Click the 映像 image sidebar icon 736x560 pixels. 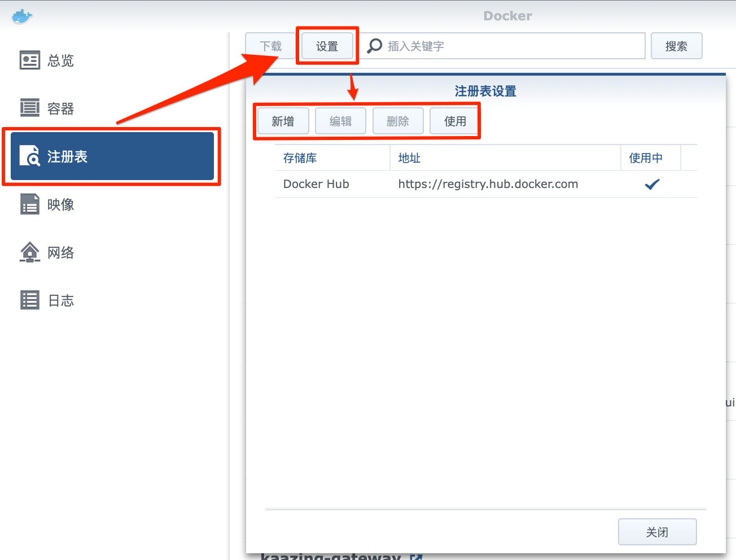[30, 204]
